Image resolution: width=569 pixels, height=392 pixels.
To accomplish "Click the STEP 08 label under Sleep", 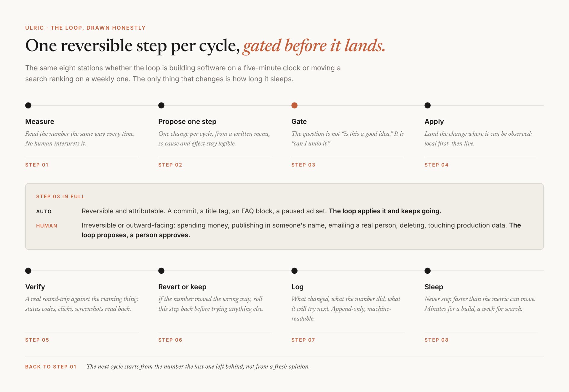I will 436,340.
